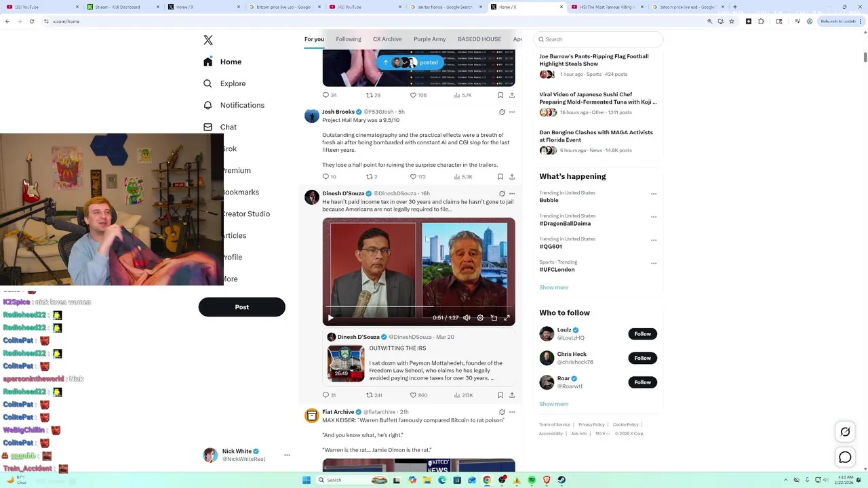The image size is (868, 488).
Task: View analytics for the 213K views post
Action: tap(463, 395)
